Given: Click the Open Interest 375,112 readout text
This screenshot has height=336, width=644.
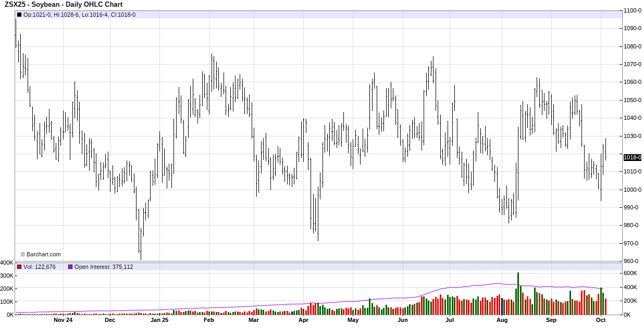Looking at the screenshot, I should (x=104, y=267).
